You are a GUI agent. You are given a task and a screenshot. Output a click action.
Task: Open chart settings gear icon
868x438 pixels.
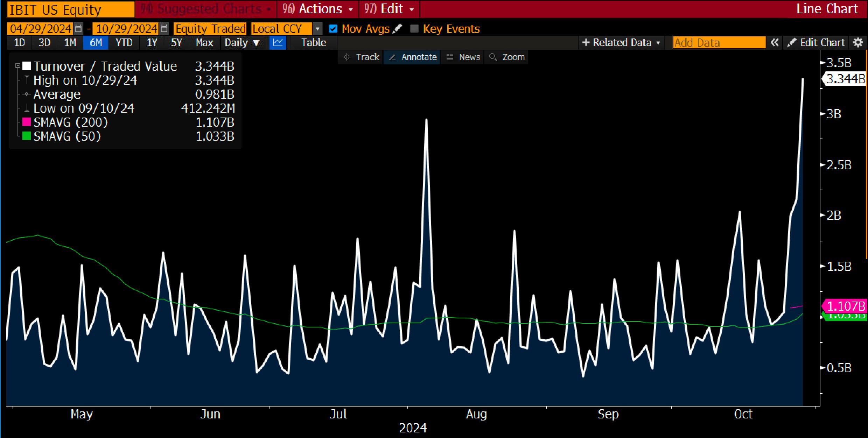tap(858, 43)
